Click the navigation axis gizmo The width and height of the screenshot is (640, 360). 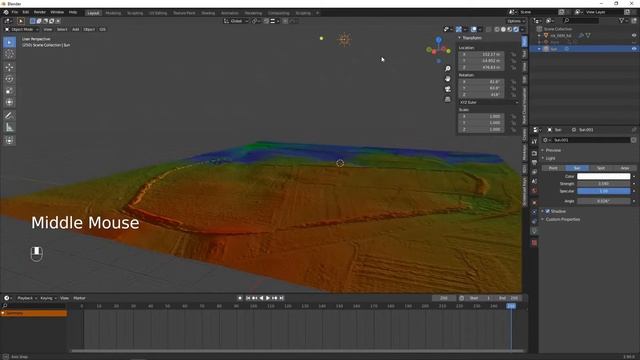[x=438, y=50]
